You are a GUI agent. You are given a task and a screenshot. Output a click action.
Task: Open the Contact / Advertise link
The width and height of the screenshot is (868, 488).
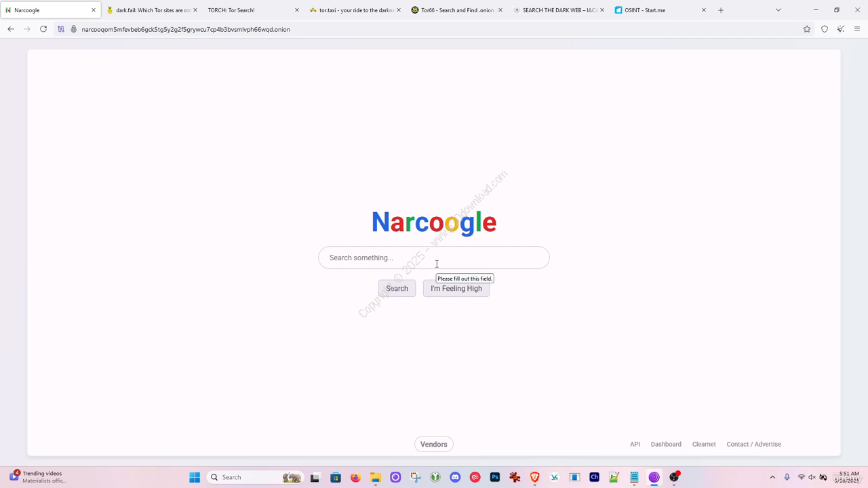[x=753, y=445]
